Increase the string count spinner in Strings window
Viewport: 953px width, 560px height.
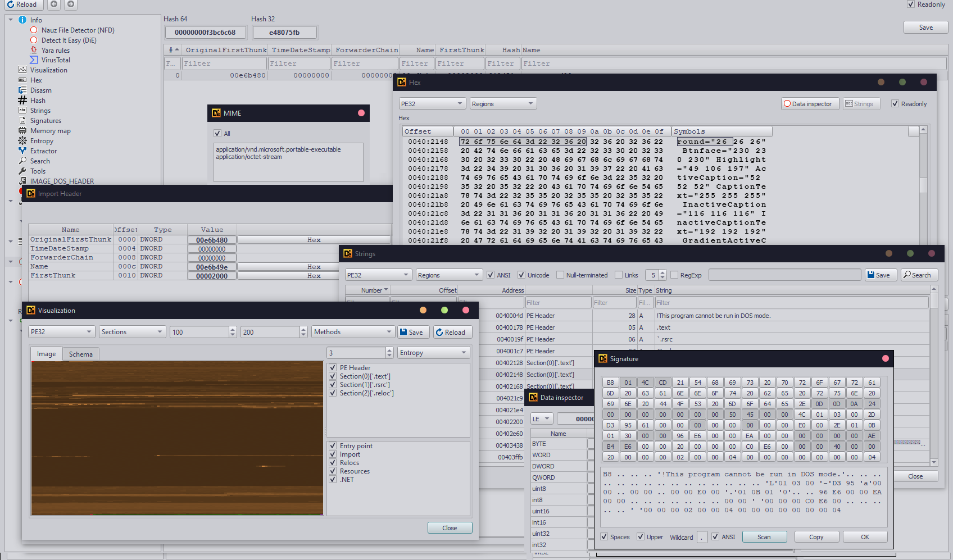662,272
